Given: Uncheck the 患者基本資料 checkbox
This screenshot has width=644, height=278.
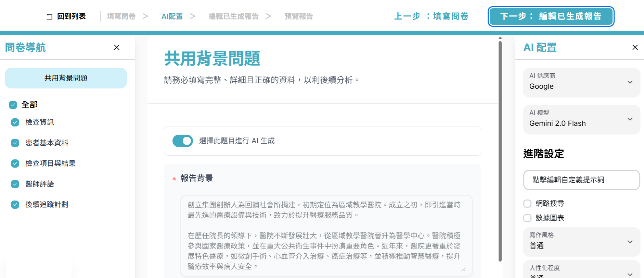Looking at the screenshot, I should tap(15, 143).
